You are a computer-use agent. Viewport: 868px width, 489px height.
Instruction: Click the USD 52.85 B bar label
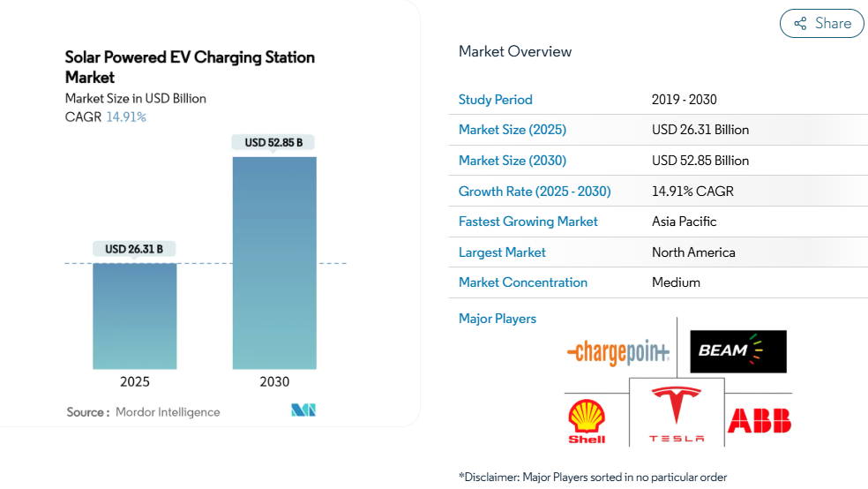[273, 142]
